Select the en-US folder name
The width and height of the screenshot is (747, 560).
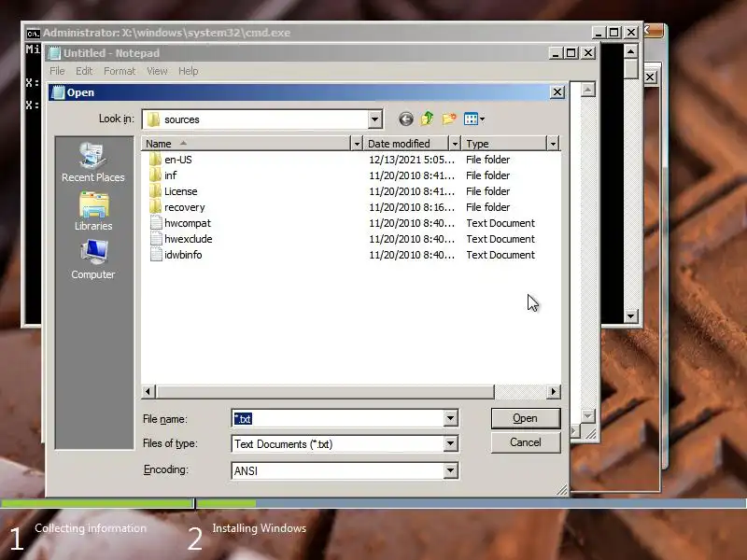point(178,160)
